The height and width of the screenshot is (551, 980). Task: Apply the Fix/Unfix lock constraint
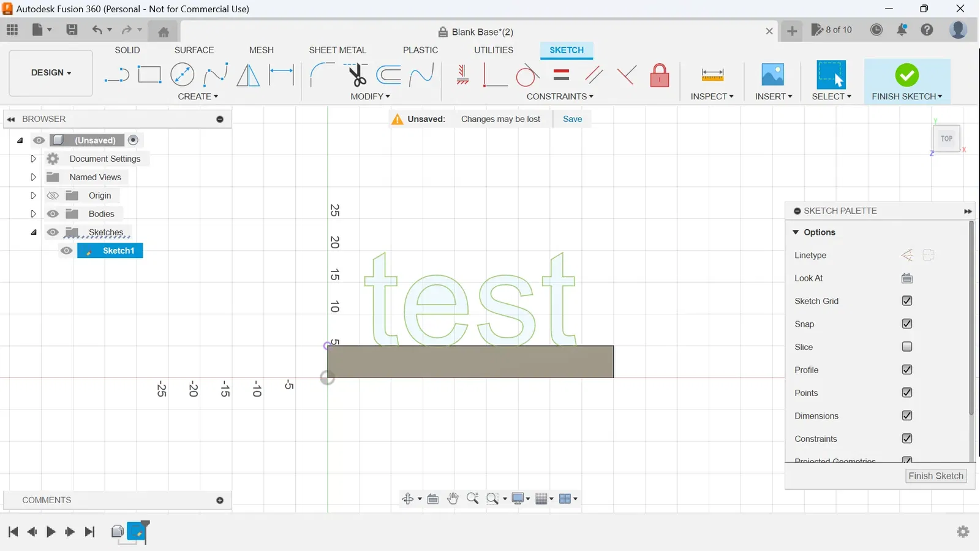pos(660,75)
